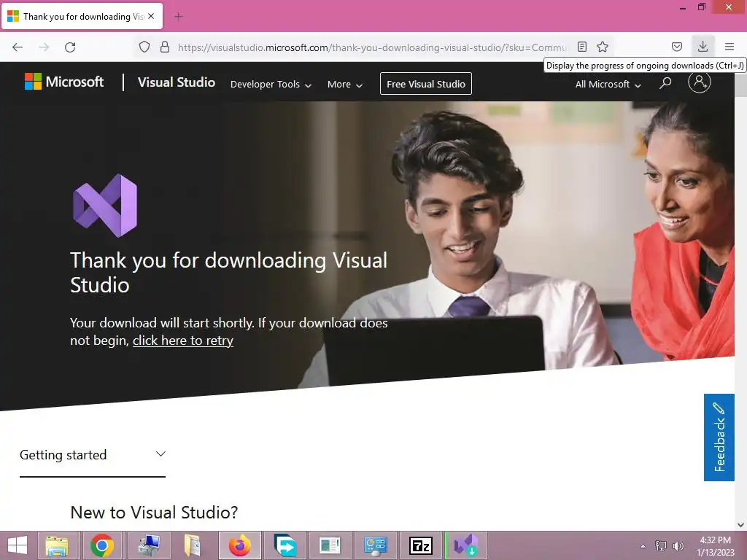Open the Windows Start menu

click(x=18, y=545)
